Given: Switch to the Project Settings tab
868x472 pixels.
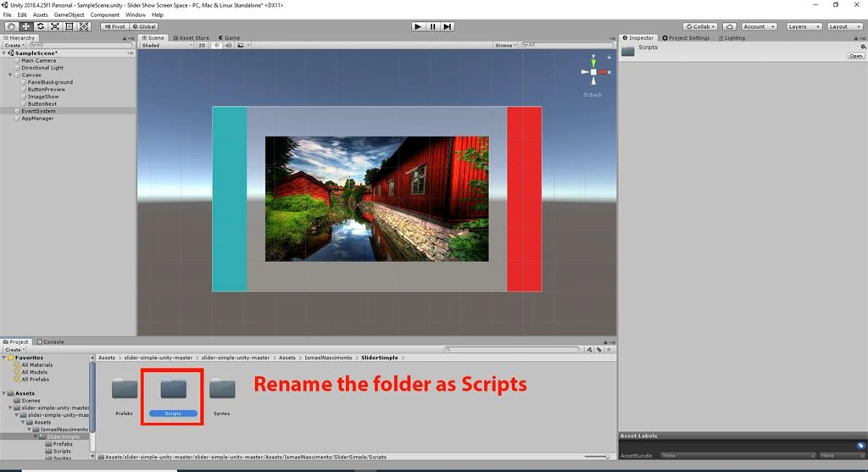Looking at the screenshot, I should [x=686, y=37].
